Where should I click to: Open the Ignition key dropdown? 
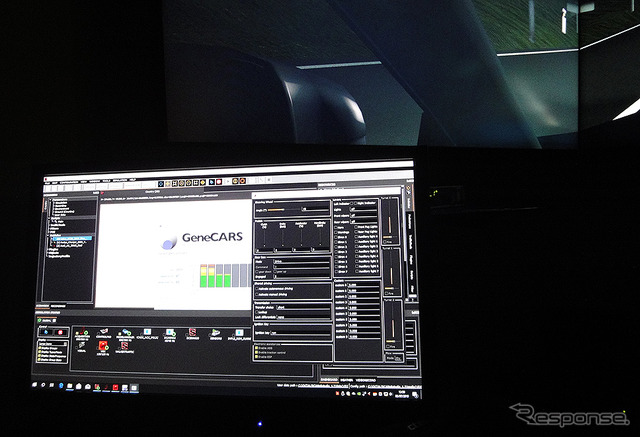pyautogui.click(x=300, y=333)
